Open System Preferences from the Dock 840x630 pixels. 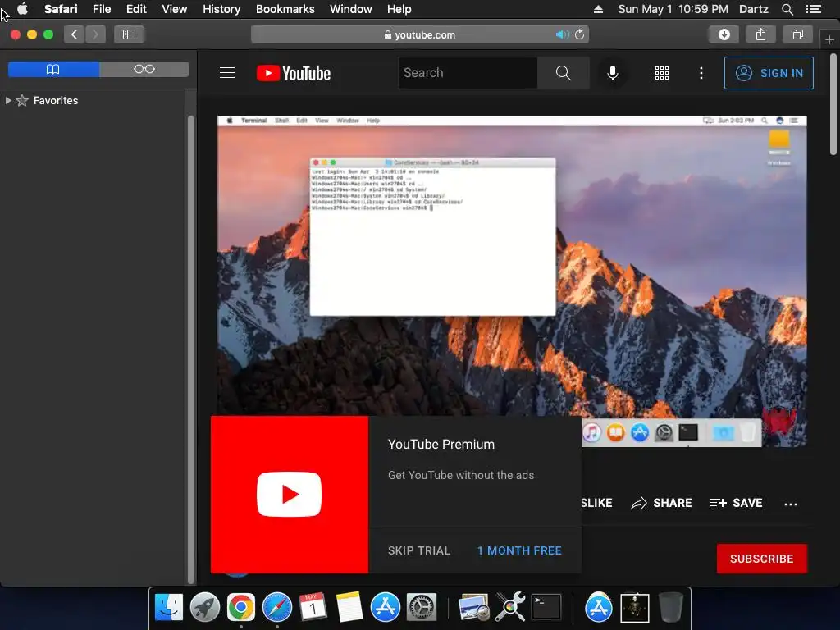422,608
